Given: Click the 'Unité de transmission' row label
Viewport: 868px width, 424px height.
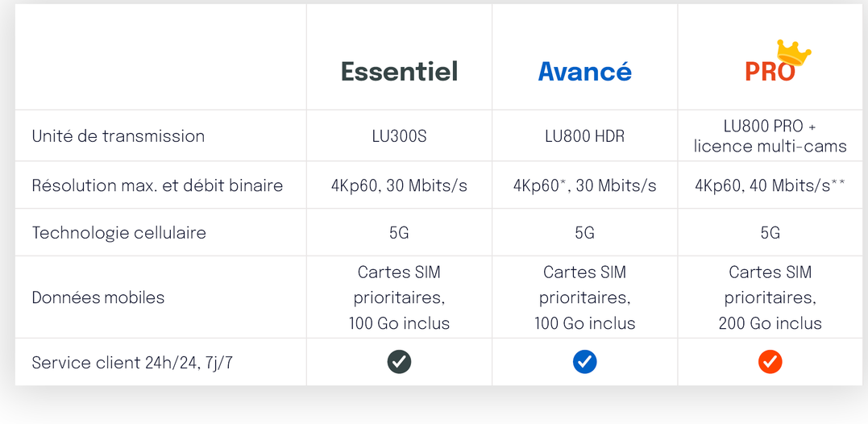Looking at the screenshot, I should pos(118,136).
